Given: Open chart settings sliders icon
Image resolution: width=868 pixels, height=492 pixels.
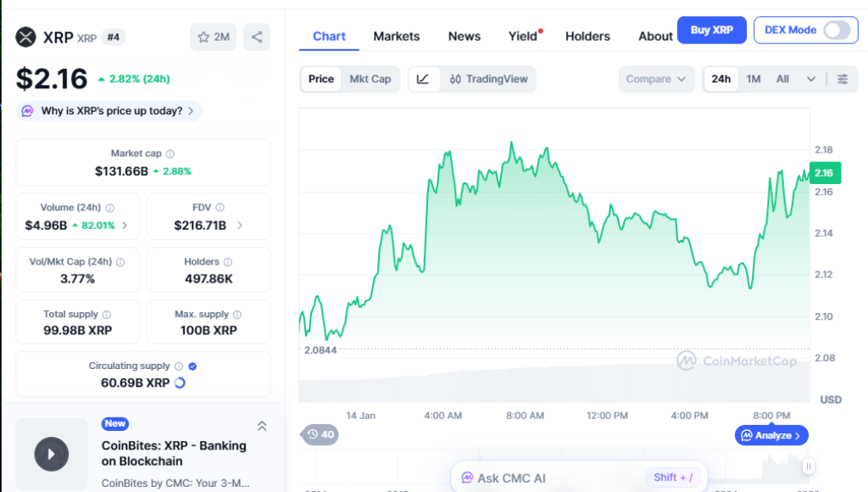Looking at the screenshot, I should coord(843,79).
